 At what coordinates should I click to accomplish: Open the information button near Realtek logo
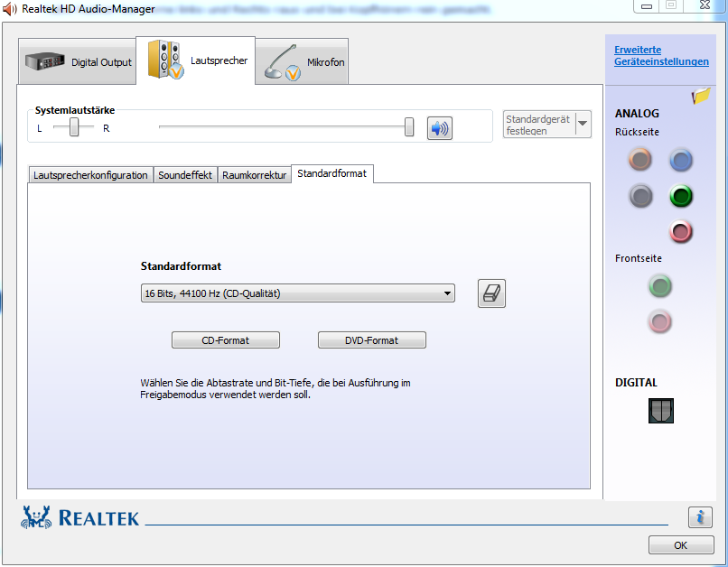[700, 516]
